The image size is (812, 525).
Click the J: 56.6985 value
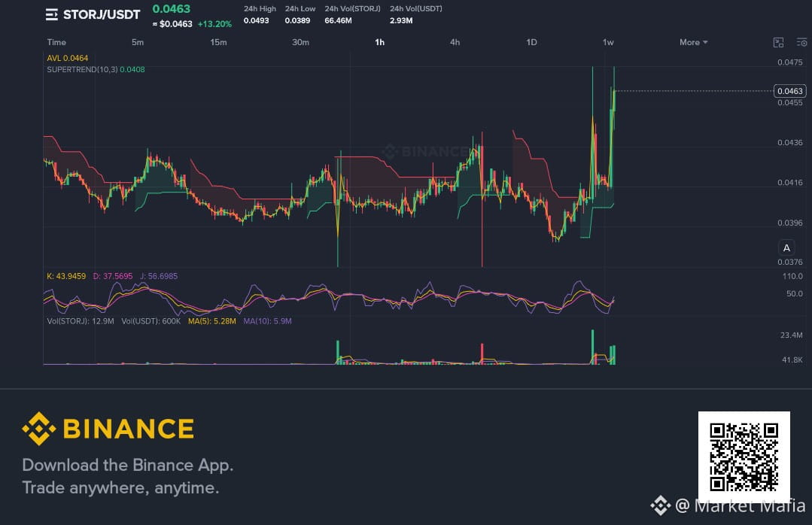[x=159, y=277]
